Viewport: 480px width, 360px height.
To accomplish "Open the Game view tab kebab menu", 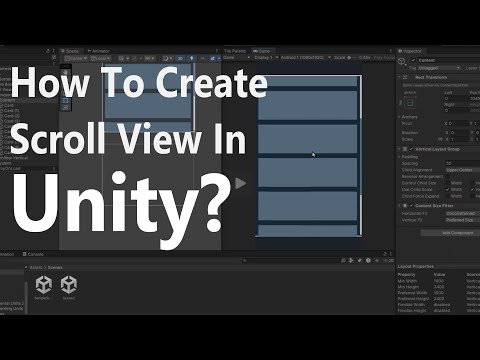I will (391, 51).
